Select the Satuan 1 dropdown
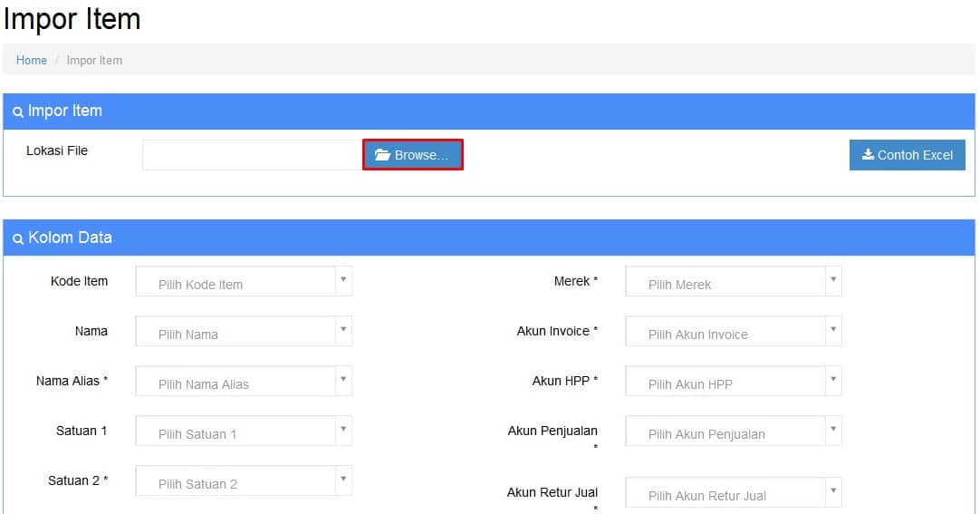The image size is (980, 514). 235,432
